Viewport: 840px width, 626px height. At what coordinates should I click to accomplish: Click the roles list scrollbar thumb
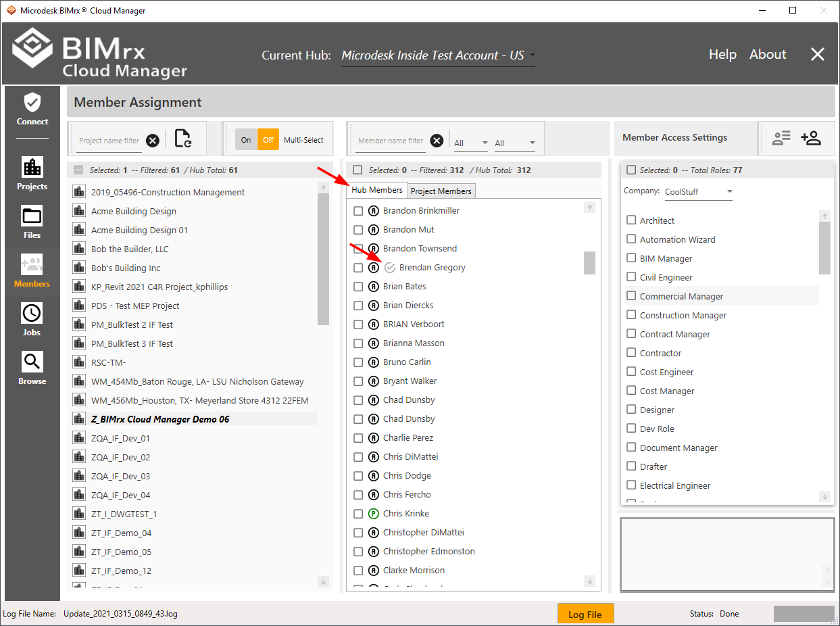point(824,247)
